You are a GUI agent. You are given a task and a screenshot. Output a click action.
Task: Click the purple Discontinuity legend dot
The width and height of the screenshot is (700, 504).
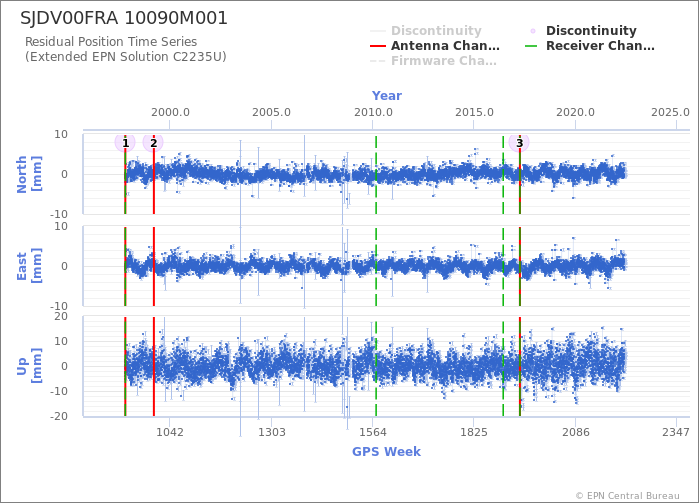tap(533, 31)
